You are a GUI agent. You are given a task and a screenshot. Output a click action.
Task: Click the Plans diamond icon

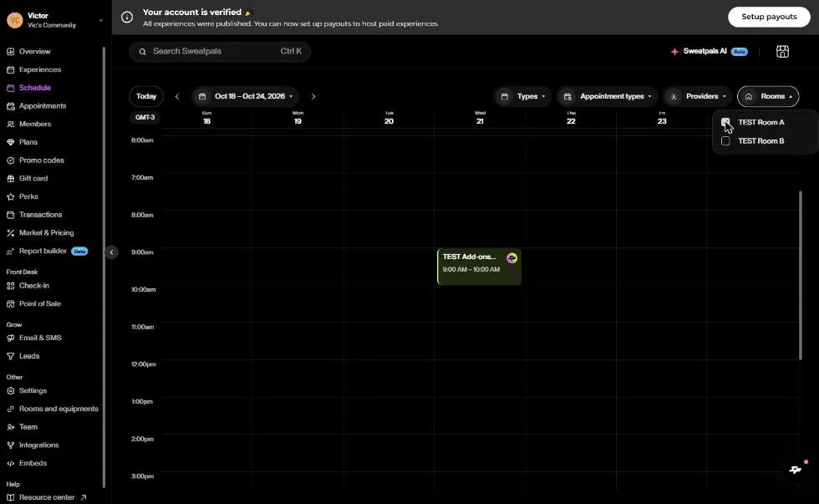(x=10, y=142)
